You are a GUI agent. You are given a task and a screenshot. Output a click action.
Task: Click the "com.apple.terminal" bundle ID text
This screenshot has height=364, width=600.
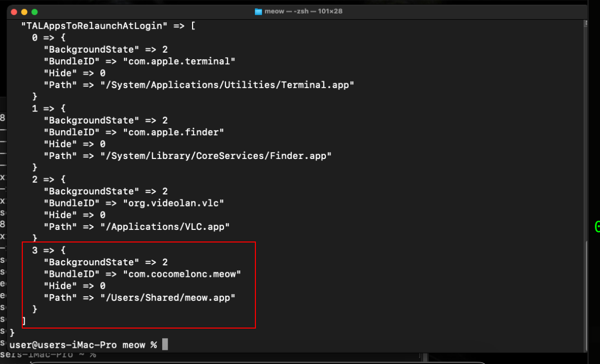point(179,61)
